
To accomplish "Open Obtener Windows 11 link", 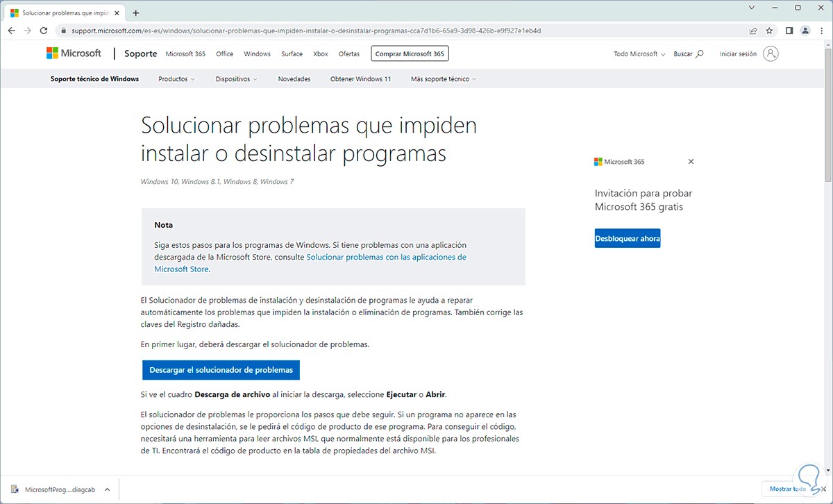I will pyautogui.click(x=361, y=79).
